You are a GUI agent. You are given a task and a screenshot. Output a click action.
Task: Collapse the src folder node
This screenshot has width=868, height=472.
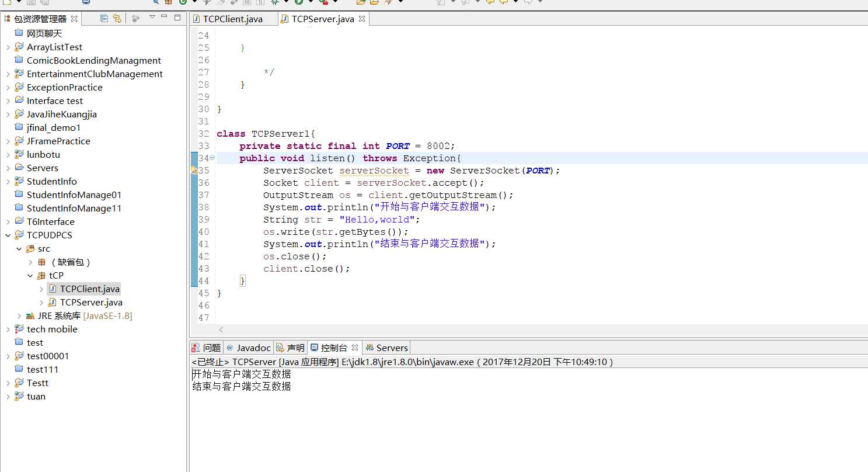tap(19, 249)
